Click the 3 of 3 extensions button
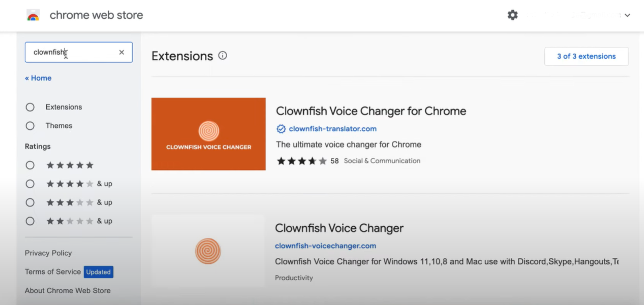The height and width of the screenshot is (305, 644). point(586,56)
